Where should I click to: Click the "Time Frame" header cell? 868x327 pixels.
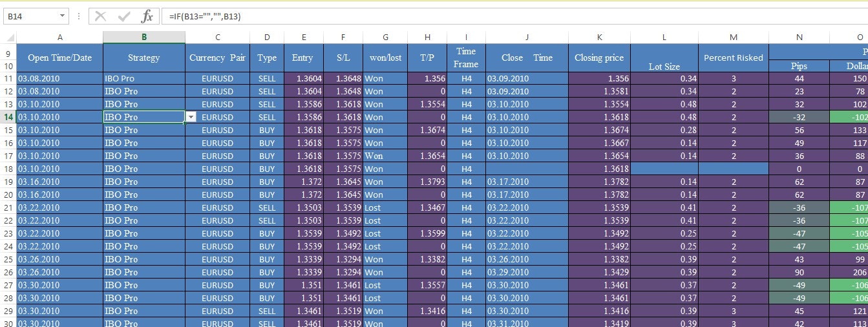tap(466, 58)
